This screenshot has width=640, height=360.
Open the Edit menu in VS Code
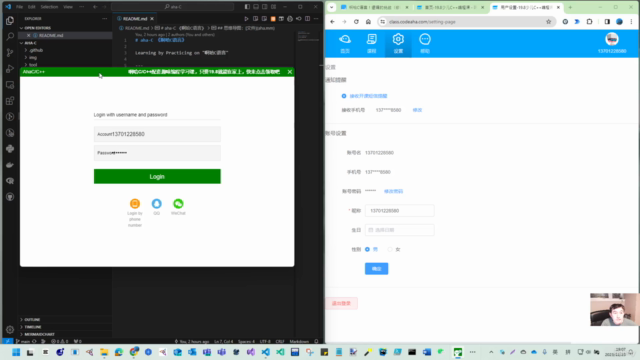click(x=31, y=7)
